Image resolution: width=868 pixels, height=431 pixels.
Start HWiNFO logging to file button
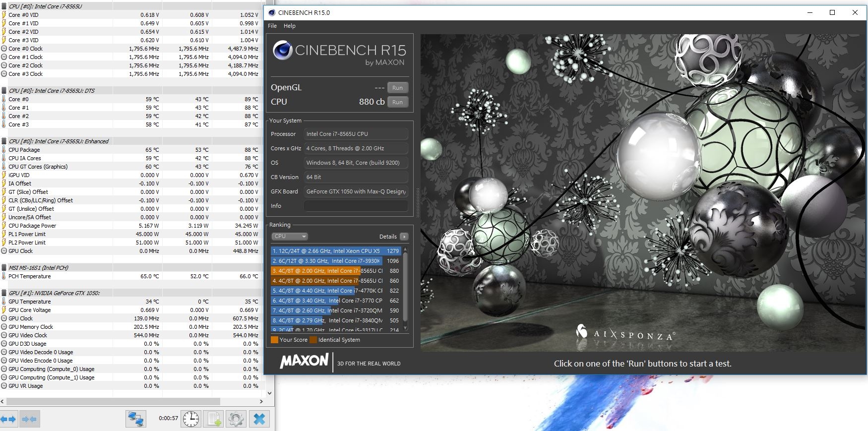coord(214,419)
